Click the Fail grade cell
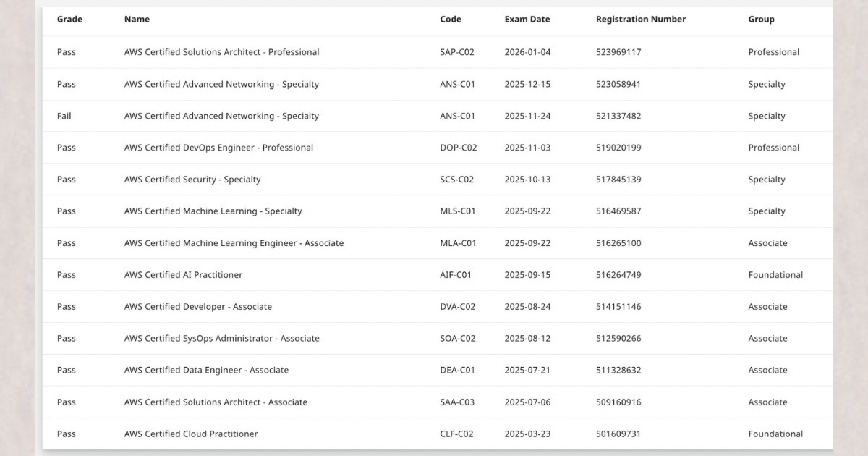Image resolution: width=868 pixels, height=456 pixels. click(64, 116)
